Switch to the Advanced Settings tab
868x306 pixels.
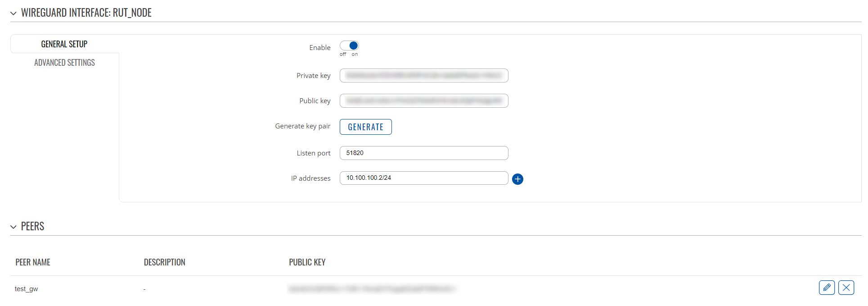tap(64, 63)
